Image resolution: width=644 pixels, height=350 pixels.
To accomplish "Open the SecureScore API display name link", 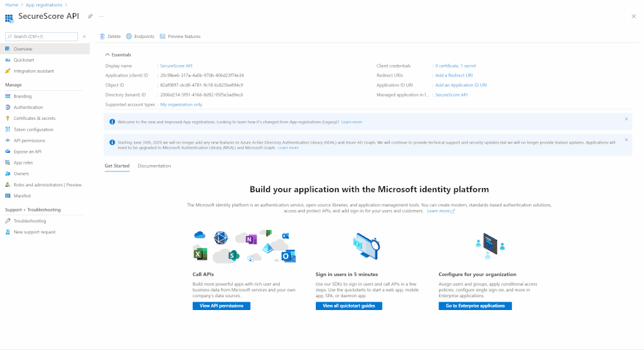I will tap(176, 66).
